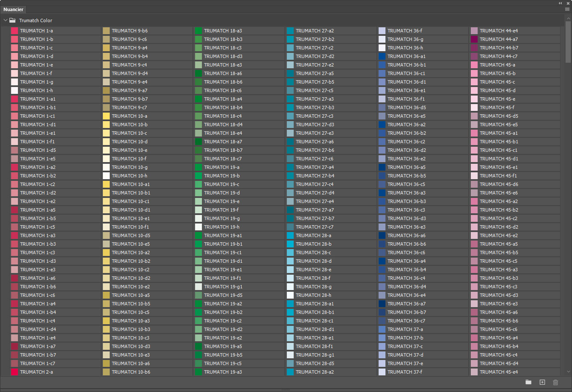This screenshot has height=392, width=572.
Task: Choose the TRUMATCH 37-a swatch
Action: (x=382, y=329)
